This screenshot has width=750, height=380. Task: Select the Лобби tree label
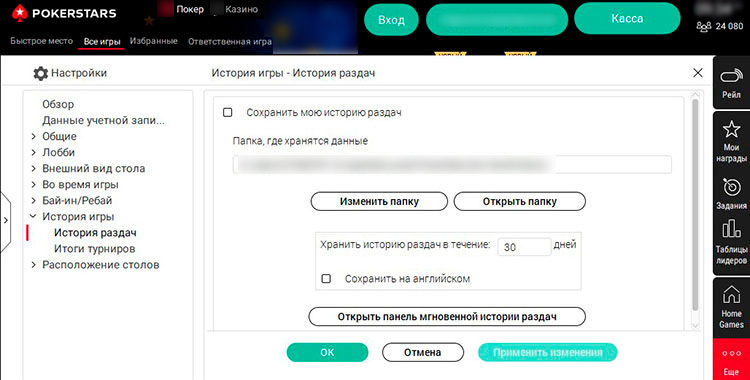(x=58, y=152)
